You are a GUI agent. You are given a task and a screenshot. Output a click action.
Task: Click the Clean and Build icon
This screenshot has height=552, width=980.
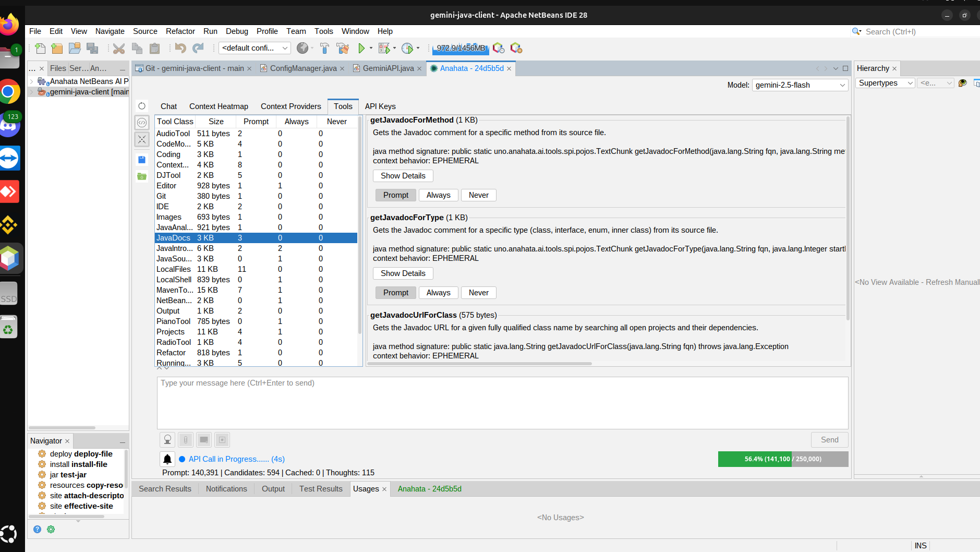[343, 49]
